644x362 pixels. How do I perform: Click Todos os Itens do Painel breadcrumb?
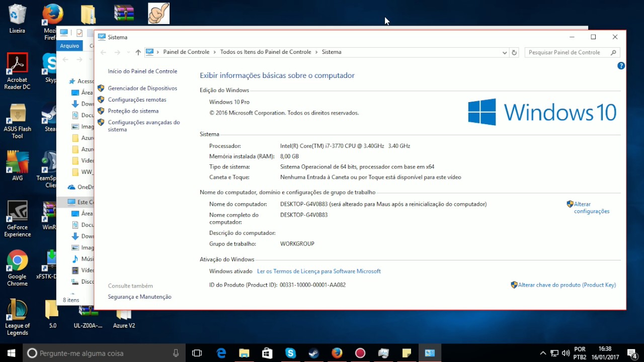(266, 52)
